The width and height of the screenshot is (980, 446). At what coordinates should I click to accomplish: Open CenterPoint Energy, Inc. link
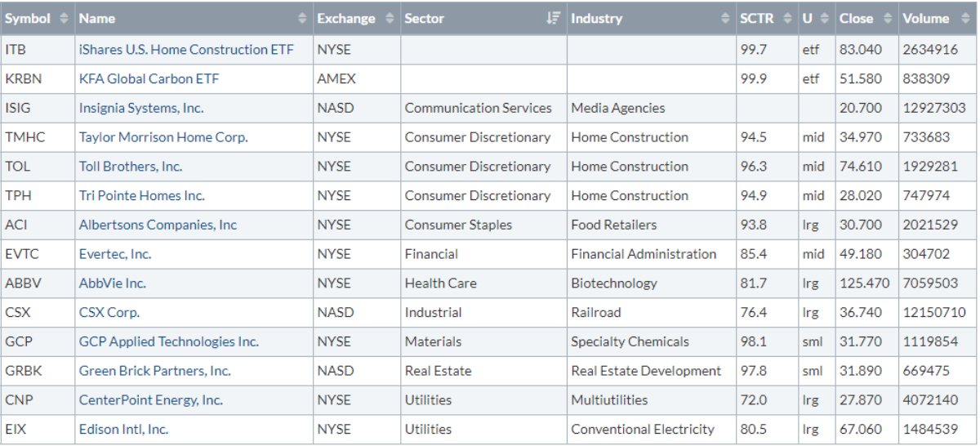click(x=151, y=400)
